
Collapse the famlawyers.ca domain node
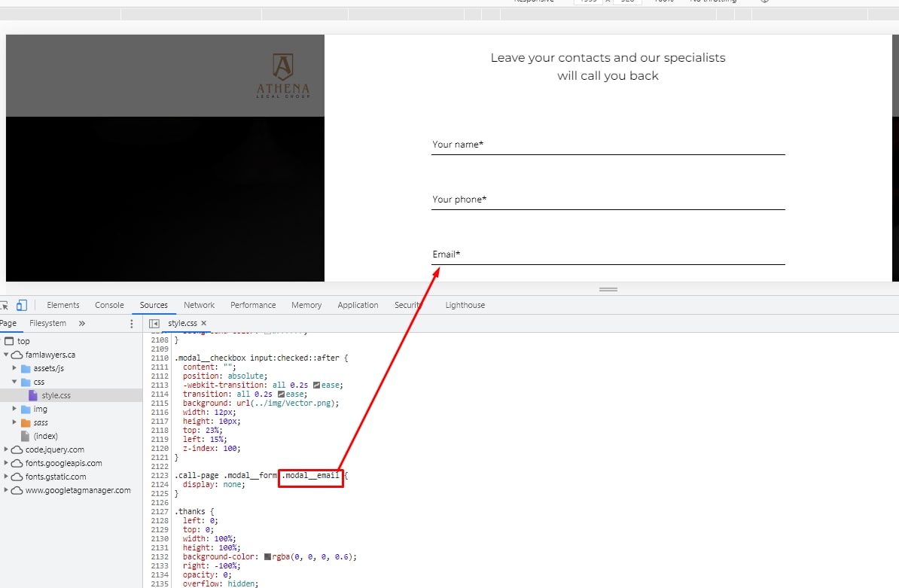coord(6,355)
